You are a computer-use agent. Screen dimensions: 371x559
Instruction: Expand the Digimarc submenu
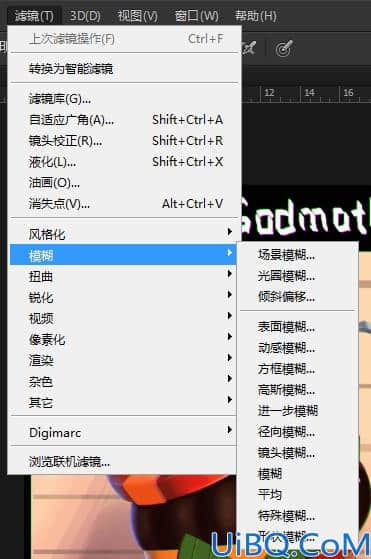(123, 432)
